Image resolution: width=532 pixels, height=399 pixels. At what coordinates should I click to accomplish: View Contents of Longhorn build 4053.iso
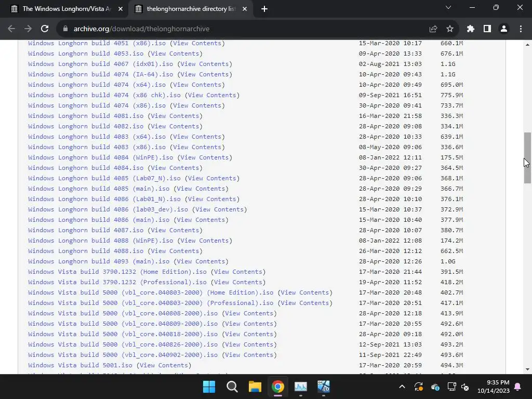(x=175, y=54)
